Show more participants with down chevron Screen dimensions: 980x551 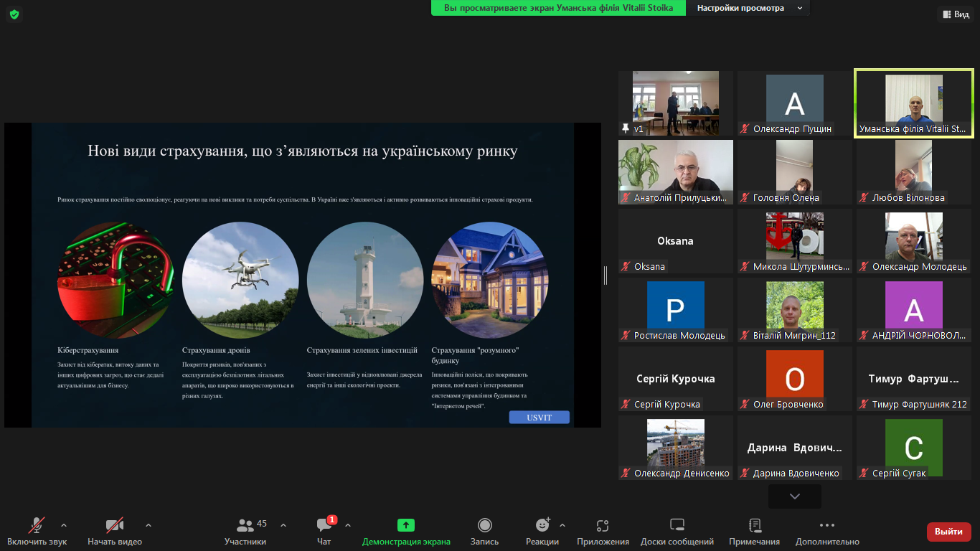click(x=794, y=496)
